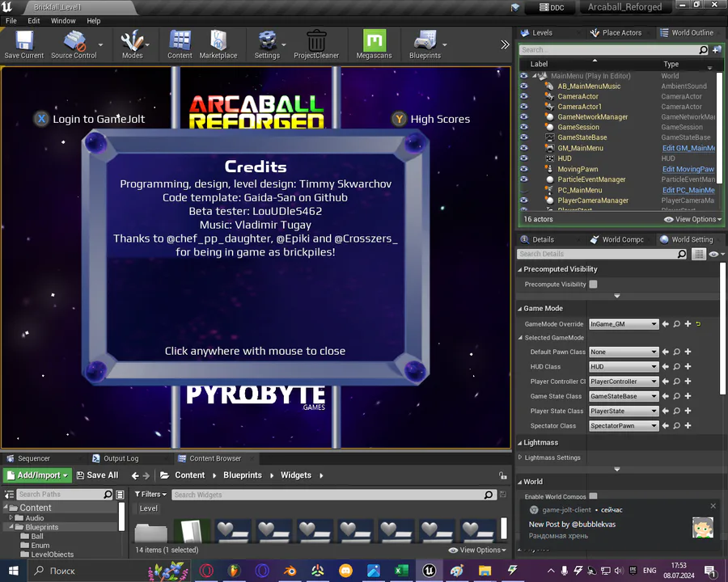The image size is (728, 582).
Task: Click Edit GM_MainMenu link
Action: (x=688, y=148)
